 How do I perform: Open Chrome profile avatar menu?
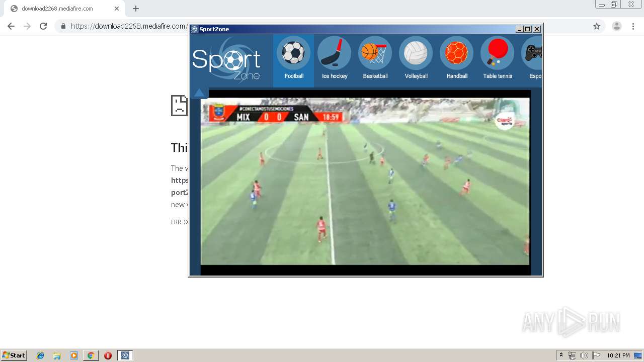coord(617,26)
